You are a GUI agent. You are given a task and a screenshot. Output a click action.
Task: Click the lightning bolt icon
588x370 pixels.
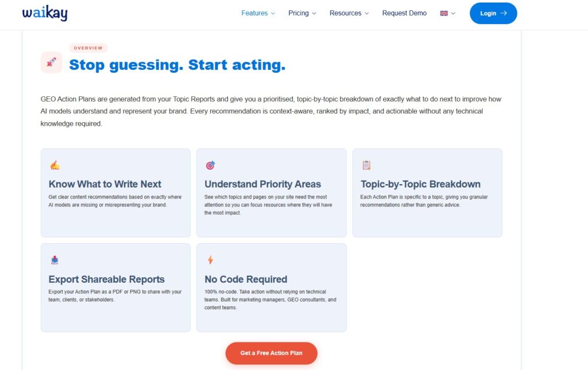point(210,259)
